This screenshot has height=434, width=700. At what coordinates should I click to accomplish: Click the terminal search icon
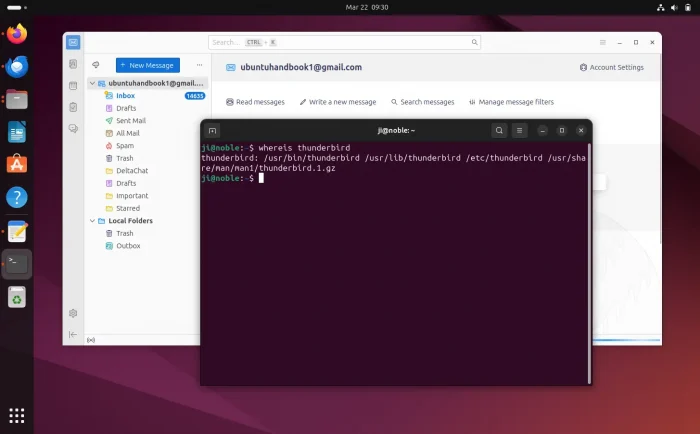click(x=498, y=130)
